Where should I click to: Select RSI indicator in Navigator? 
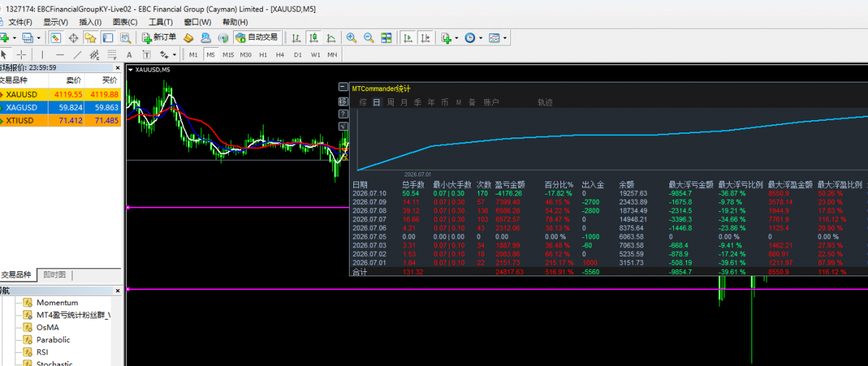pos(42,352)
